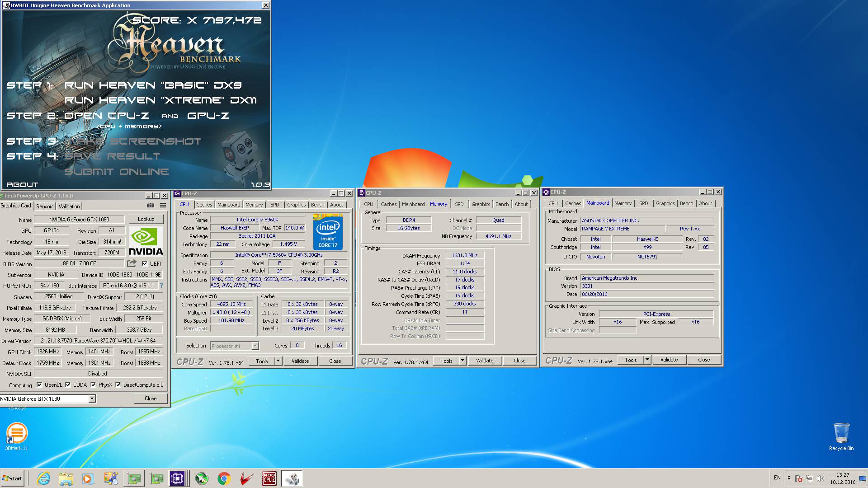
Task: Click the Bus Interface question mark help icon
Action: (161, 286)
